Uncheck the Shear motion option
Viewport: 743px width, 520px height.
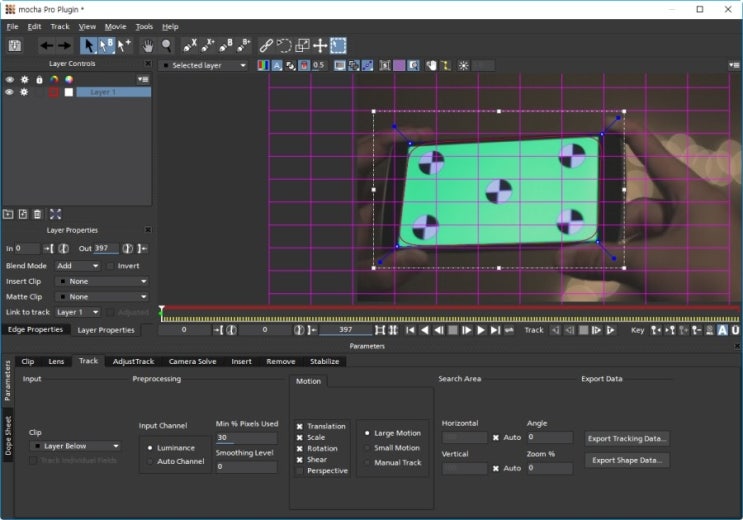pyautogui.click(x=299, y=460)
